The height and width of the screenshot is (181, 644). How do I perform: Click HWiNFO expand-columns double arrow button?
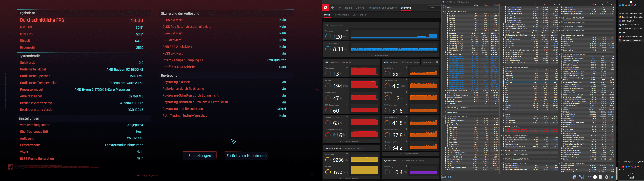tap(444, 177)
